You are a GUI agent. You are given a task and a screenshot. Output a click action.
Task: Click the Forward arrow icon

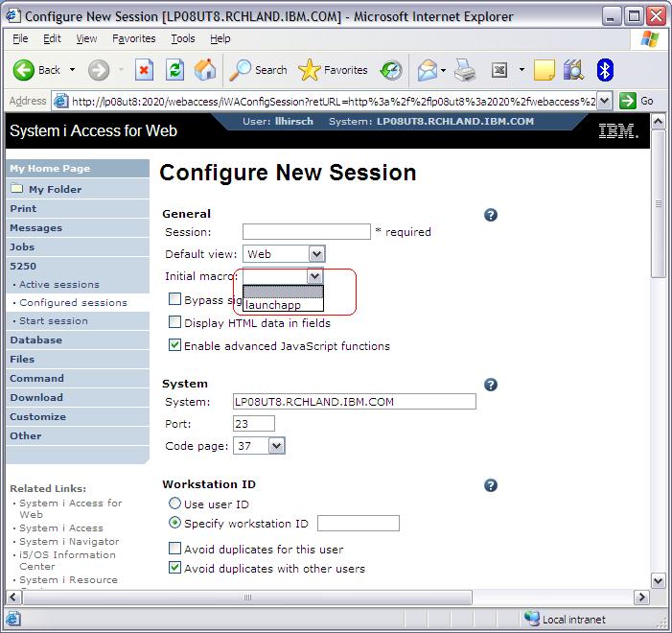99,70
